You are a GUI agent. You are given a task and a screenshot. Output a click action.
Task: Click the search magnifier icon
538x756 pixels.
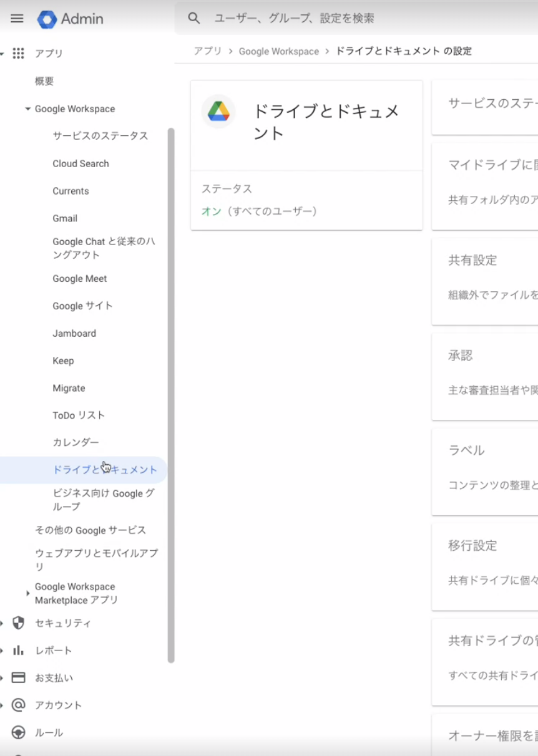pos(194,19)
